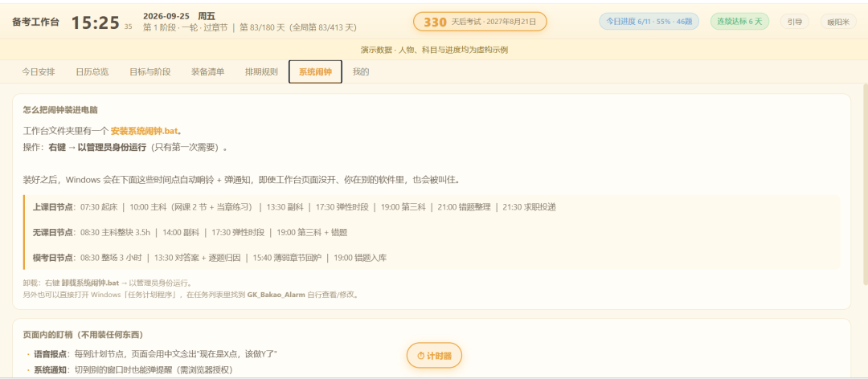Click the 备考工作台 title
The image size is (868, 379).
35,22
